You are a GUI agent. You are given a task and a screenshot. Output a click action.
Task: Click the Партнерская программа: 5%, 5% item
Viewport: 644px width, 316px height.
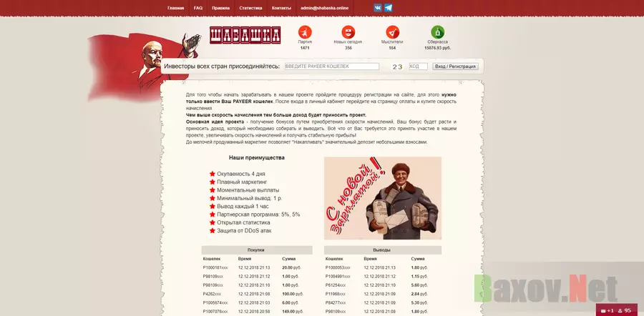click(x=258, y=214)
